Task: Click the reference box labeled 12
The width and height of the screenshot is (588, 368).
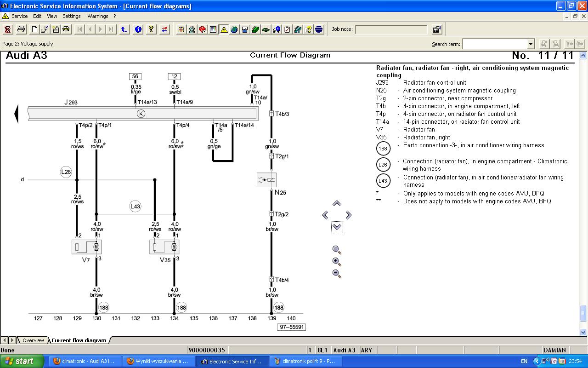Action: [x=174, y=76]
